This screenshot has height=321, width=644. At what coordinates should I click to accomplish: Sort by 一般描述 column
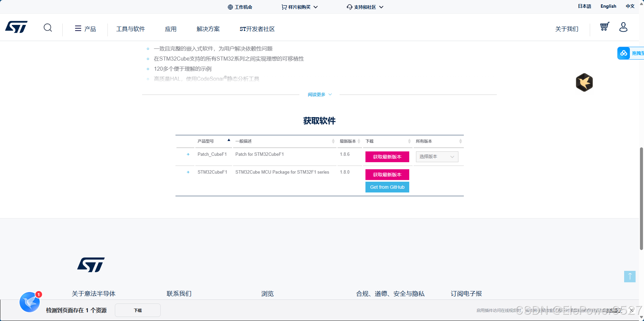tap(285, 141)
